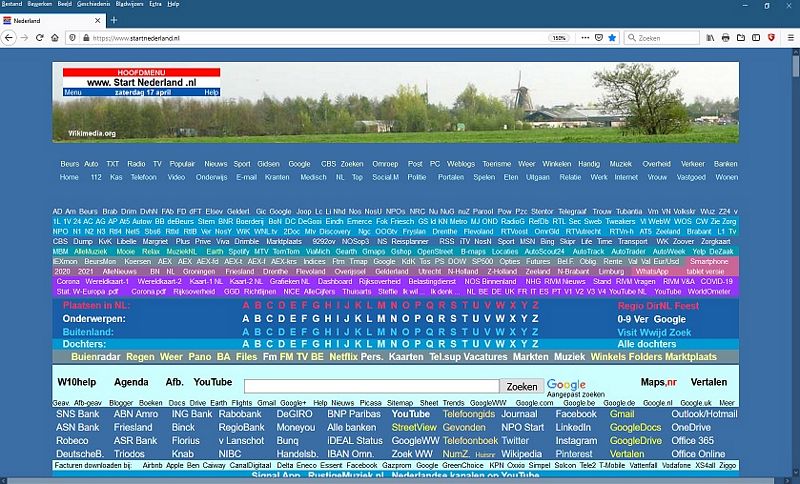Open the Geschiedenis menu
Viewport: 800px width, 484px height.
click(x=93, y=4)
